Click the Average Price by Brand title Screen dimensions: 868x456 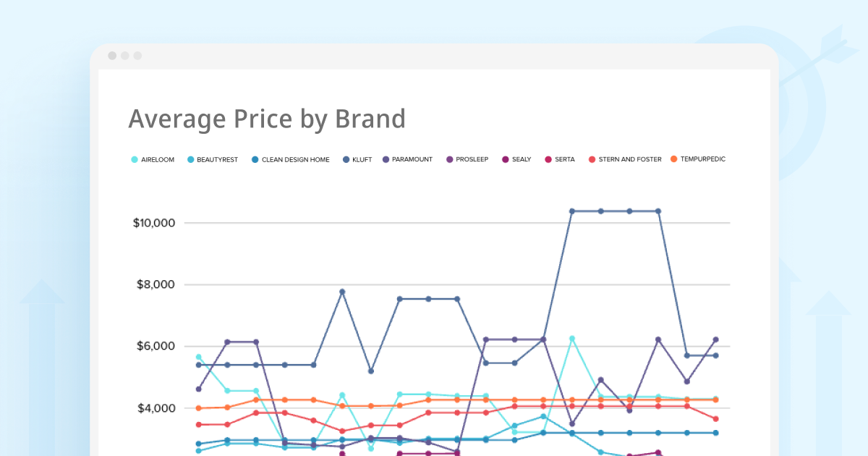click(267, 119)
